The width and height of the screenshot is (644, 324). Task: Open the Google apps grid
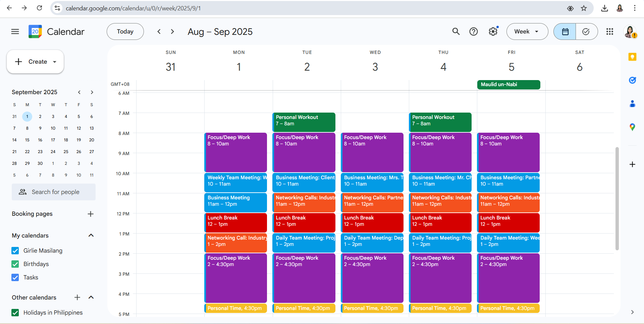[x=609, y=31]
